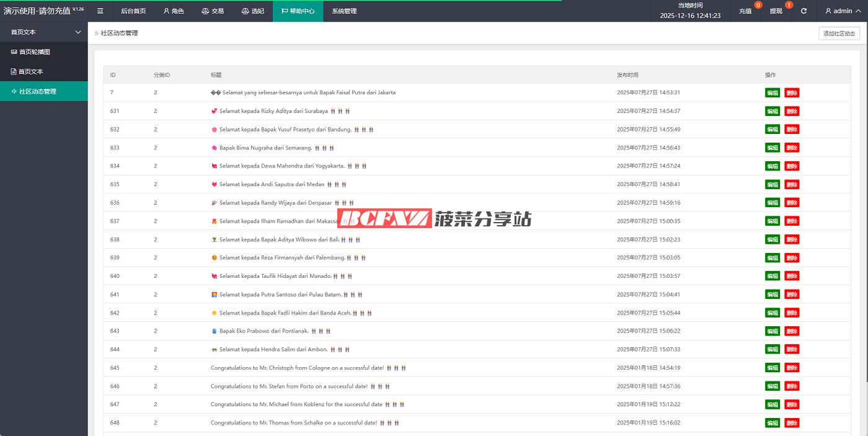
Task: Click the 充值 notification badge
Action: (758, 6)
